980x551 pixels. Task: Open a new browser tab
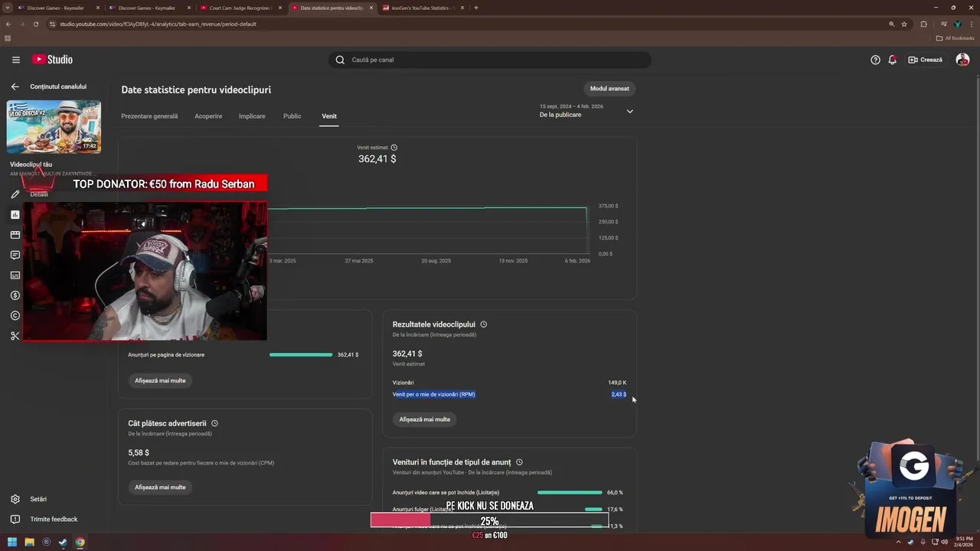pos(476,8)
